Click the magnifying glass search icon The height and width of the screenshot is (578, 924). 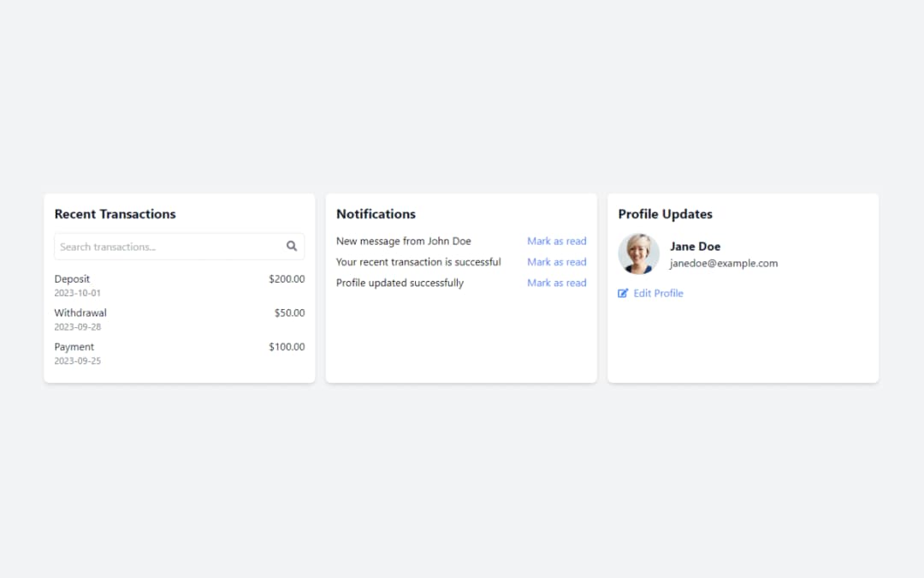[292, 247]
